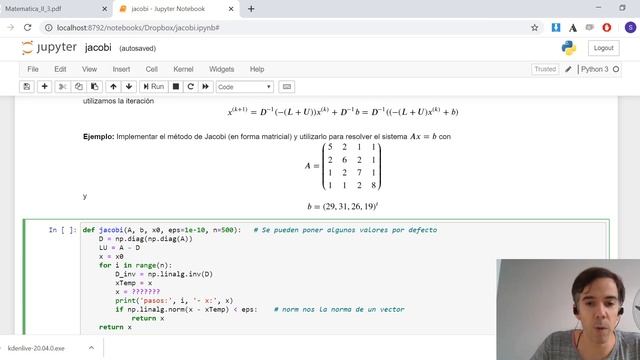This screenshot has height=360, width=640.
Task: Reload the page
Action: tap(27, 27)
